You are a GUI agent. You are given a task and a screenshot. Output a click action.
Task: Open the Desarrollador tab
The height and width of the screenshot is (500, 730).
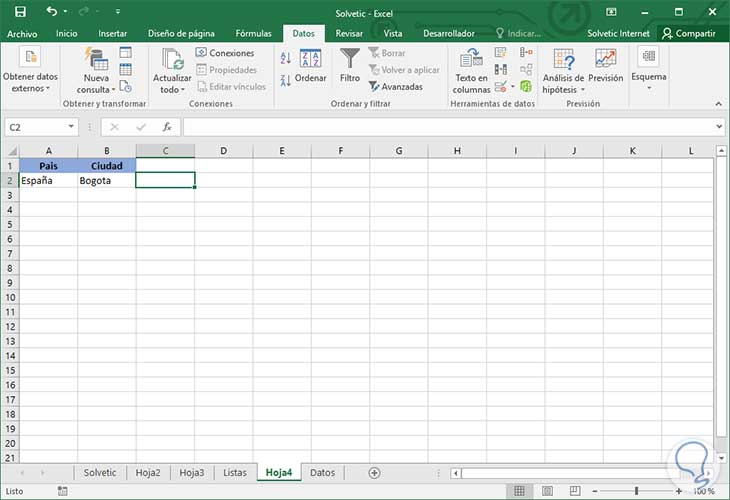449,34
